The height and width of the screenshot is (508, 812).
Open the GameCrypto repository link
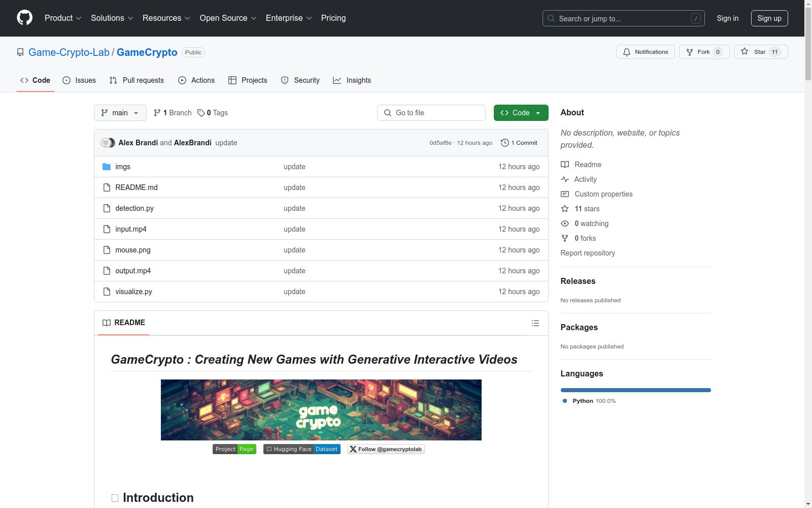[x=147, y=52]
